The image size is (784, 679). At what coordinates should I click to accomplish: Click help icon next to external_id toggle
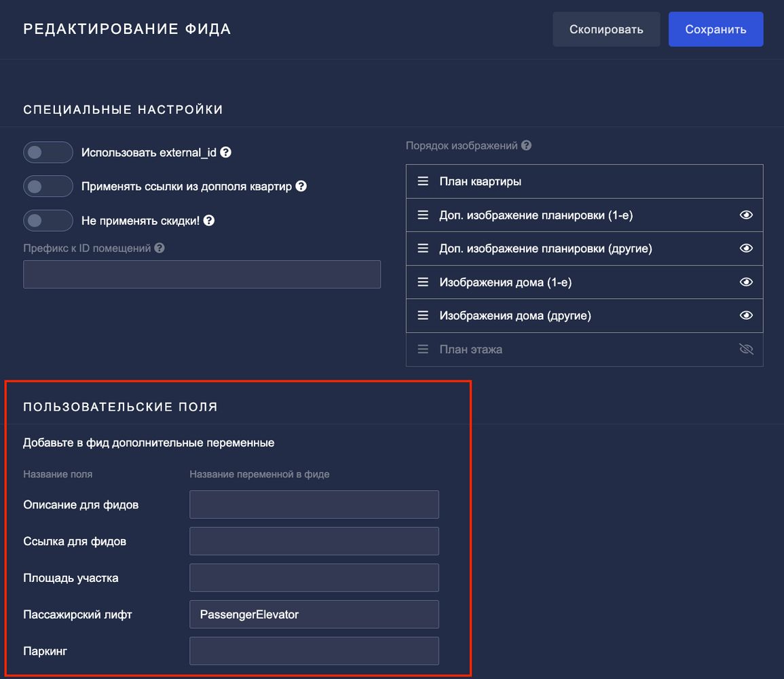(x=226, y=152)
